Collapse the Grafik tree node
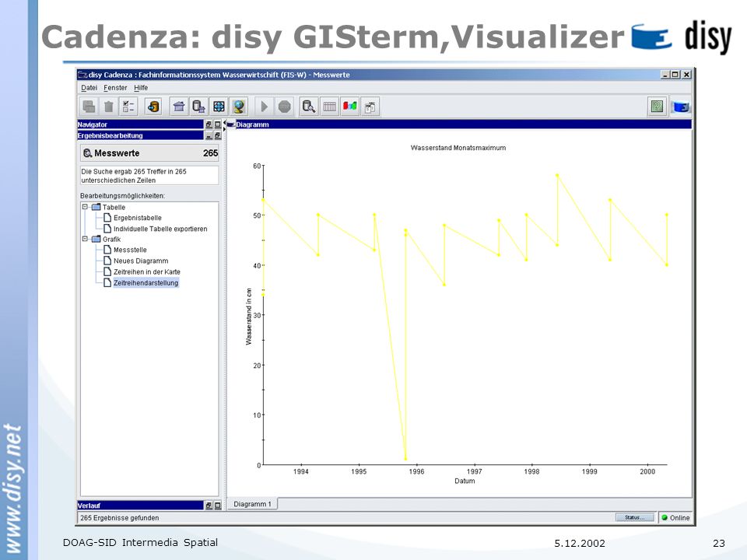The height and width of the screenshot is (560, 747). [85, 239]
